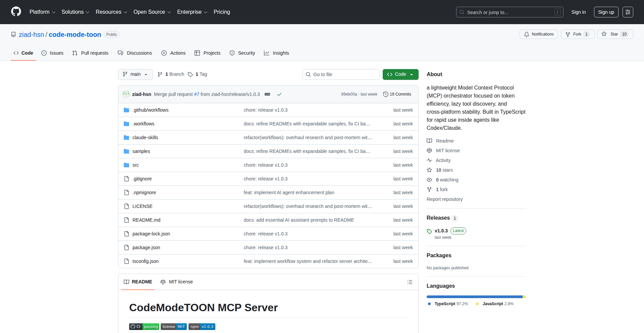Open the Pricing menu item

click(222, 12)
